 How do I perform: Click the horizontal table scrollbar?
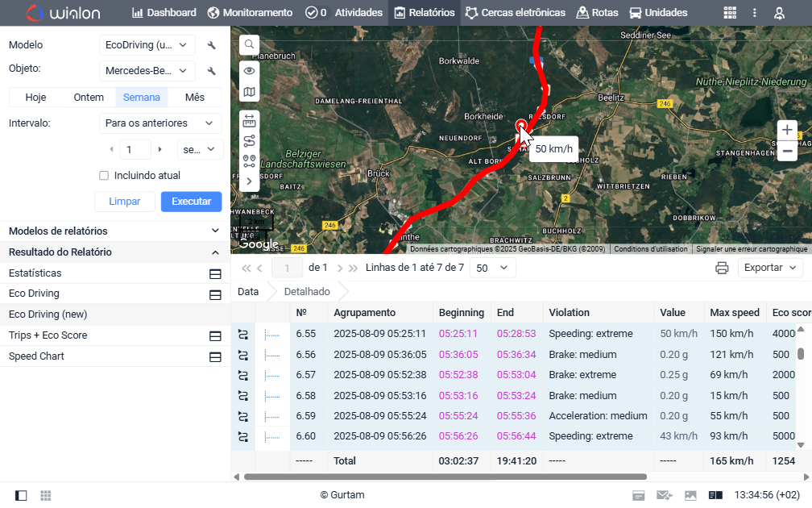tap(445, 477)
